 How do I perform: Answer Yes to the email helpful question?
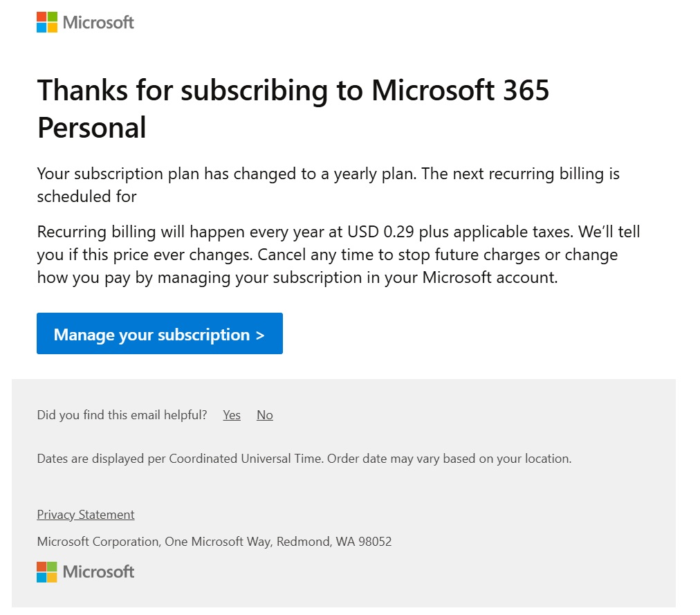click(232, 415)
